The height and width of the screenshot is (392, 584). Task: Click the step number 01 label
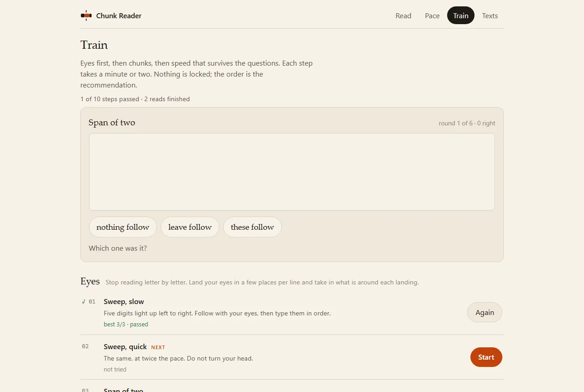[x=92, y=302]
